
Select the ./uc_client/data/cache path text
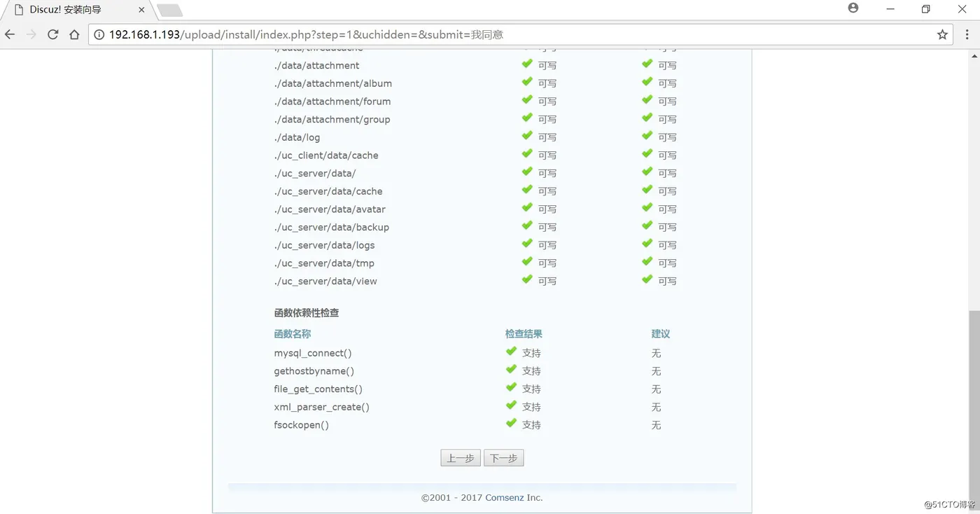pyautogui.click(x=325, y=155)
